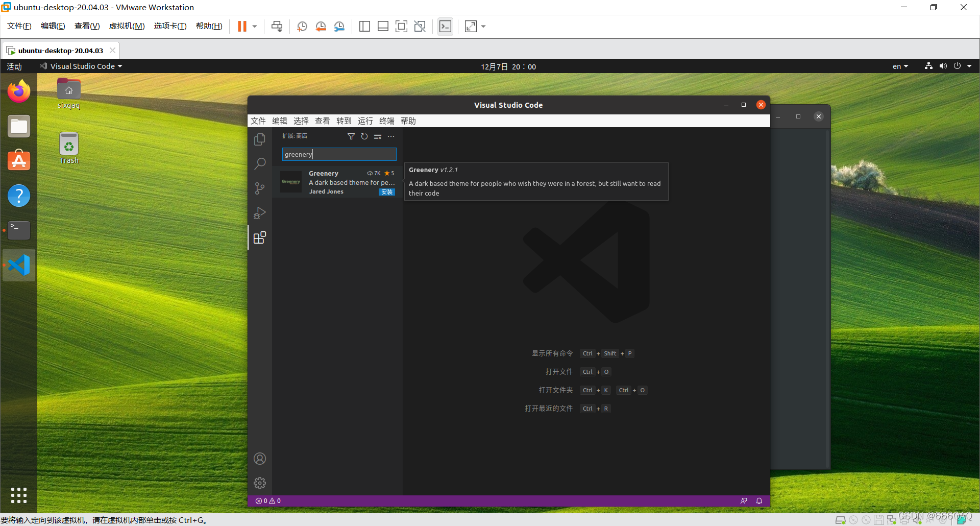980x526 pixels.
Task: Clear extension search results icon
Action: (x=378, y=136)
